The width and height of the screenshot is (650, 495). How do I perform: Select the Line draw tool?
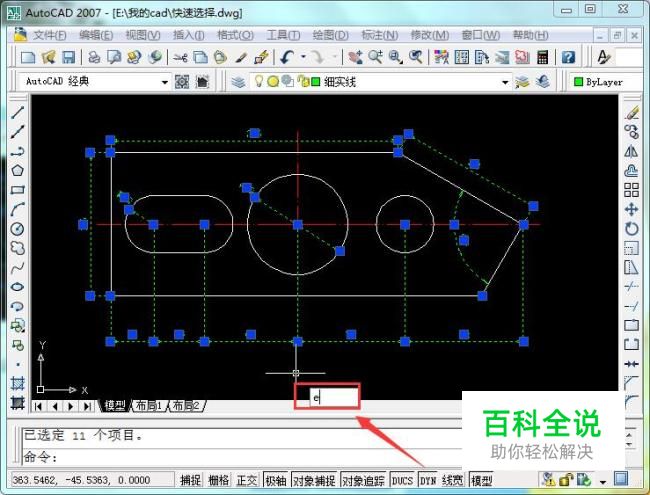click(x=17, y=112)
